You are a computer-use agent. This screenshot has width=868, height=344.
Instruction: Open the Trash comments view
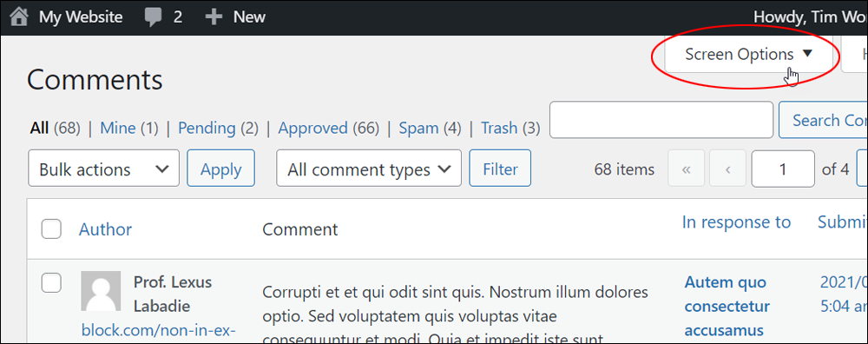[499, 128]
